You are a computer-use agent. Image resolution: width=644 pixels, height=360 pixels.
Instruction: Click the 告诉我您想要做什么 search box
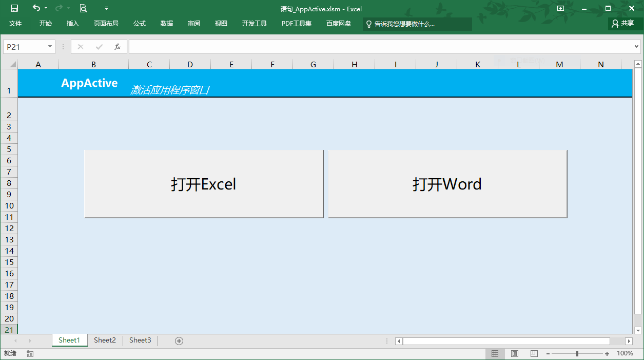click(417, 24)
